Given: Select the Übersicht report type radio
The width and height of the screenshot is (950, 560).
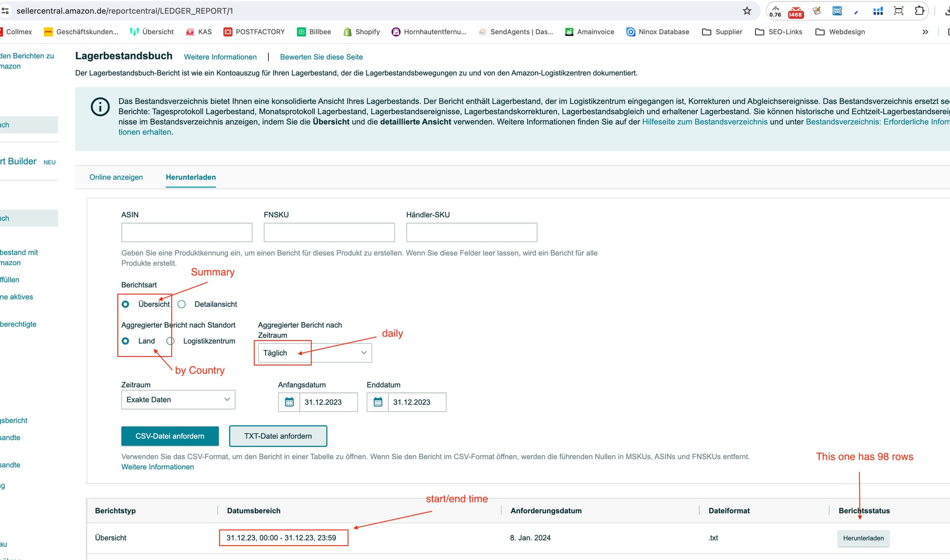Looking at the screenshot, I should point(126,304).
